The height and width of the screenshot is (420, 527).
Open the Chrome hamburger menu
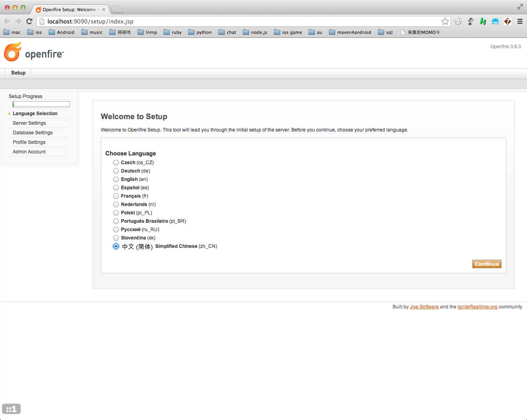tap(520, 22)
